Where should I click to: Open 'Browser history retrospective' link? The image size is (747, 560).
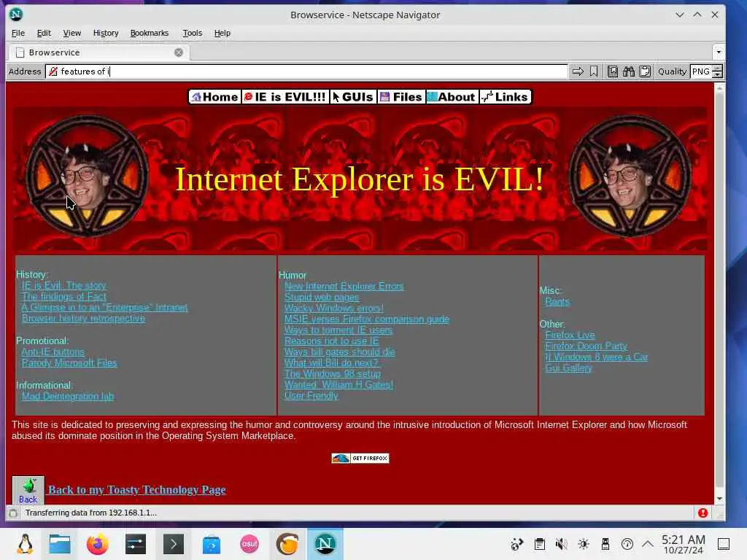point(83,318)
